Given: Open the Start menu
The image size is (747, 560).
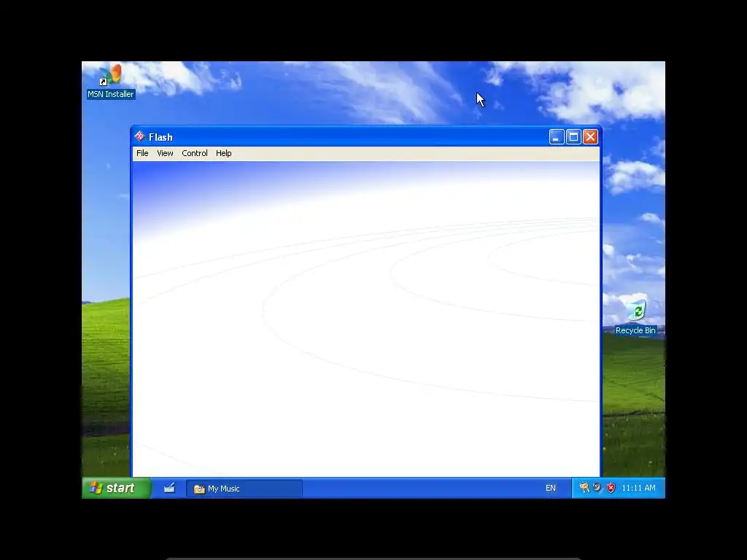Looking at the screenshot, I should click(116, 488).
